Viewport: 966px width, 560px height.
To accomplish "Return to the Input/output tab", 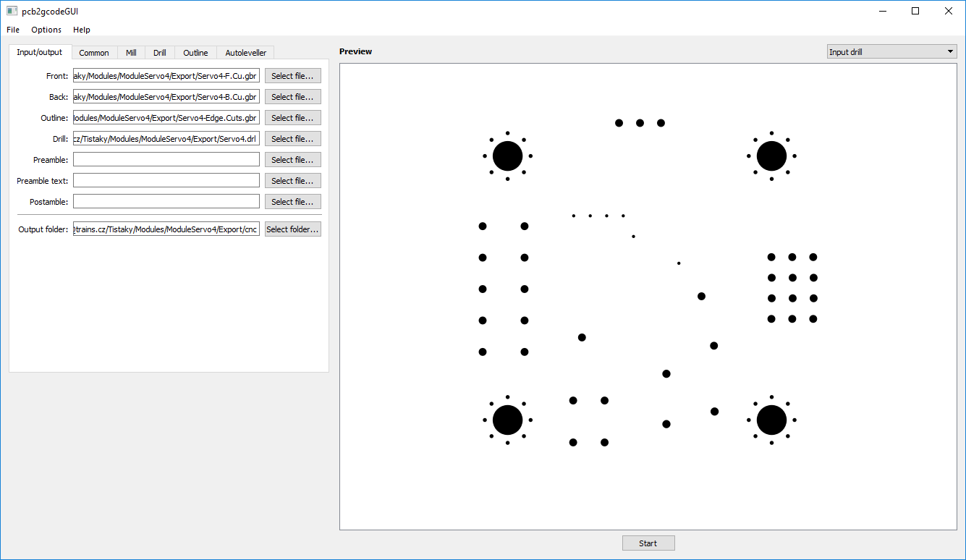I will 40,52.
